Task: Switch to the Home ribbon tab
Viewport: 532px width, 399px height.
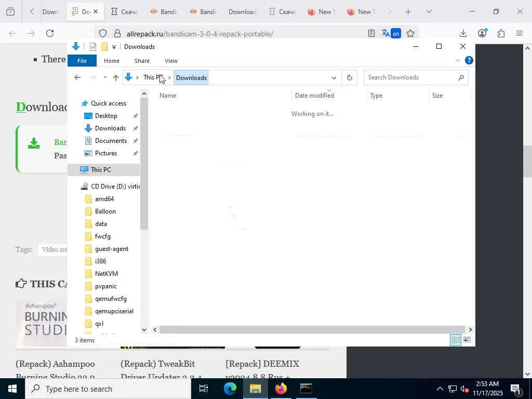Action: coord(112,61)
